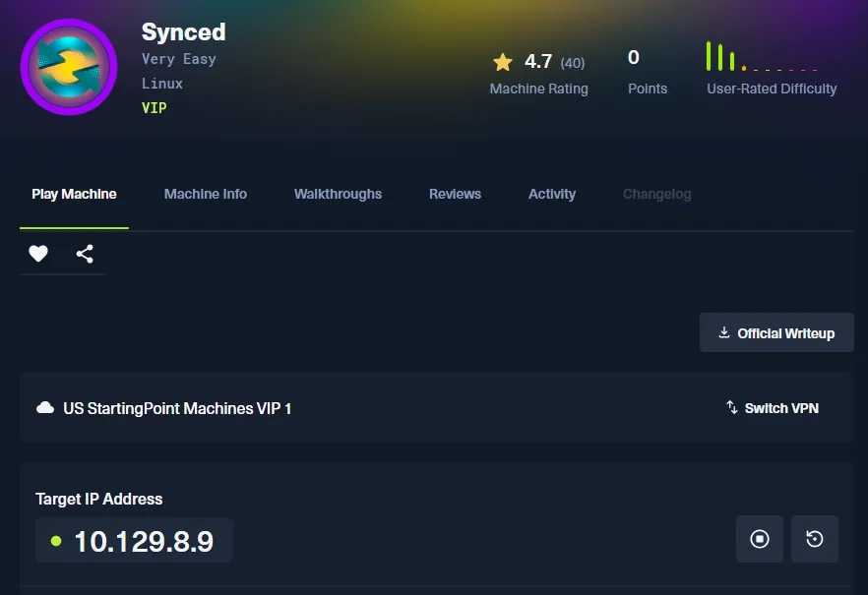868x595 pixels.
Task: Favorite the machine with the heart icon
Action: [x=38, y=254]
